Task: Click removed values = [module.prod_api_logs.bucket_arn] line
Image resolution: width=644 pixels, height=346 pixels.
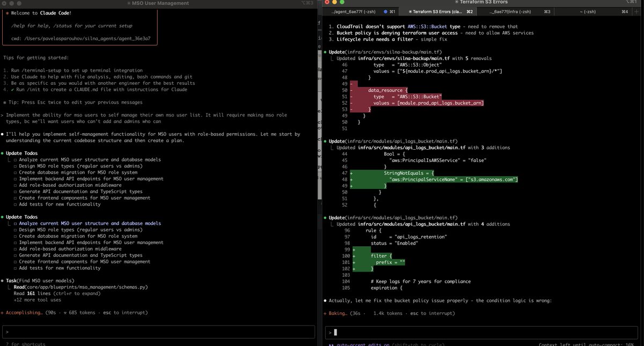Action: tap(427, 103)
